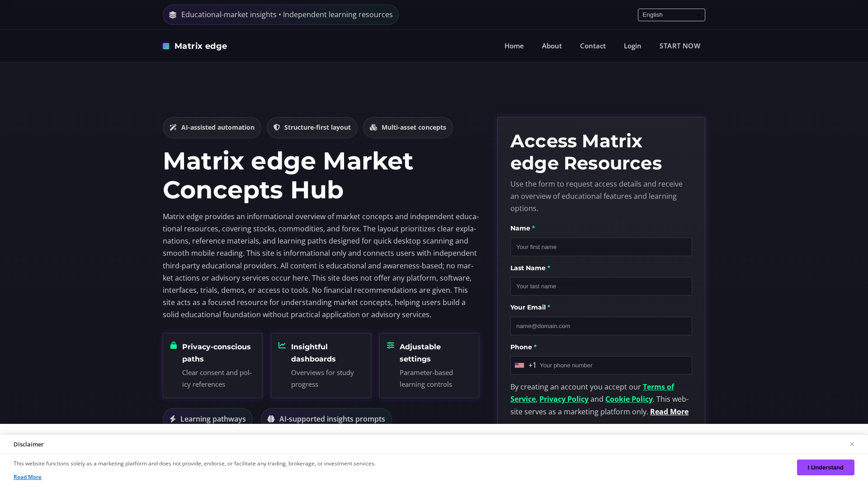Click the Structure-first layout pill
The height and width of the screenshot is (488, 868).
tap(312, 127)
